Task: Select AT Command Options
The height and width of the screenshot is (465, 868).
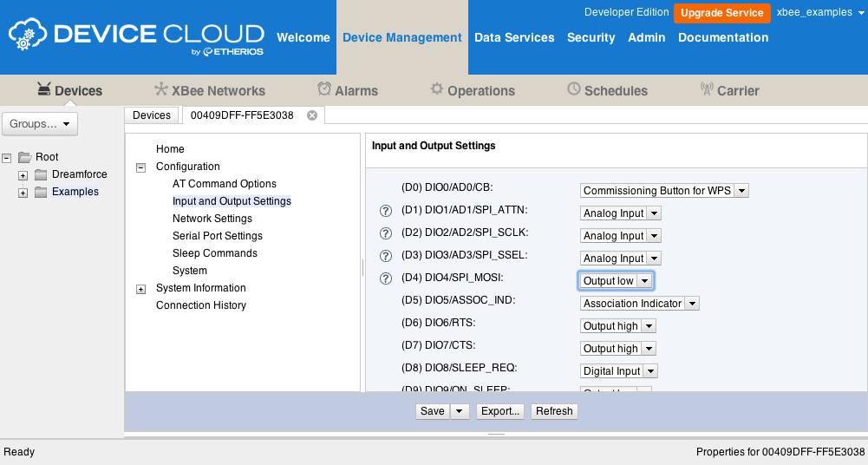Action: point(225,184)
